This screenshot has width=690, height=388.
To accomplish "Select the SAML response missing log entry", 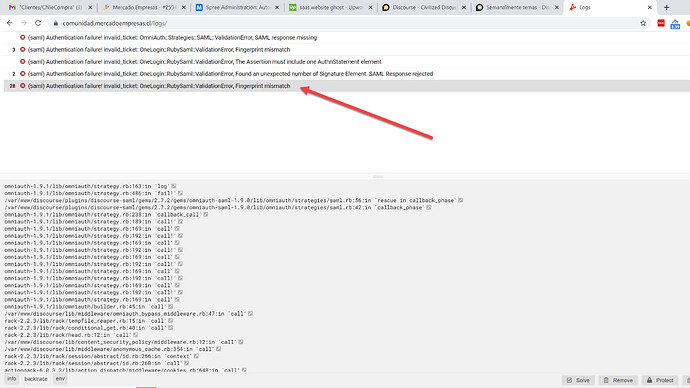I will pos(347,37).
